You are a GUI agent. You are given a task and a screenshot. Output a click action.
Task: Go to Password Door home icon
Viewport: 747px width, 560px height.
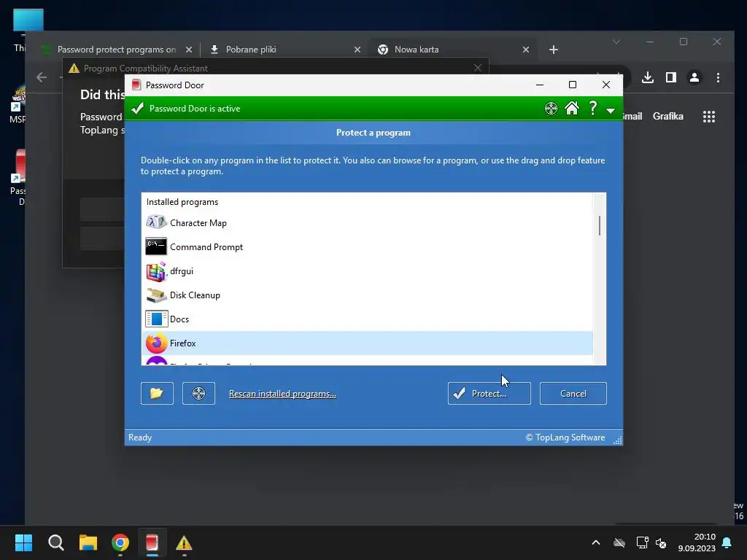pyautogui.click(x=572, y=109)
